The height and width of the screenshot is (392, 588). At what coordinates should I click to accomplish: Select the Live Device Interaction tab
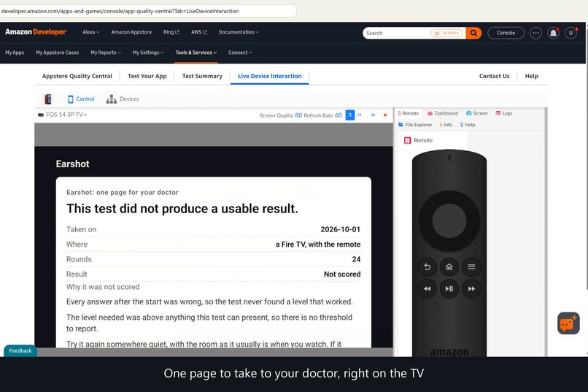click(x=270, y=76)
